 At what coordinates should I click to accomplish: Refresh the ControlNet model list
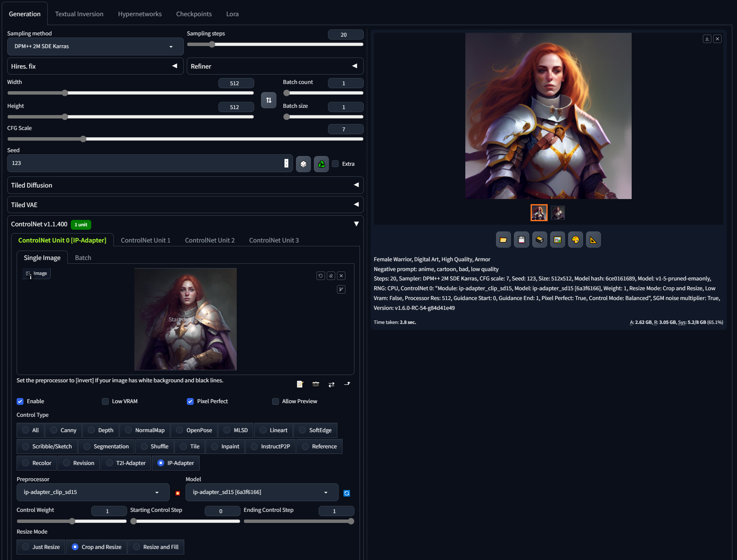(x=347, y=493)
